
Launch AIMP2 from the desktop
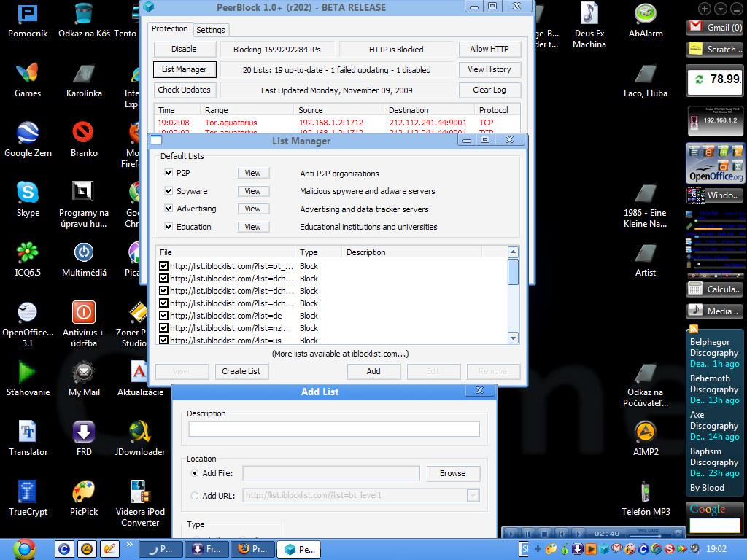point(646,440)
